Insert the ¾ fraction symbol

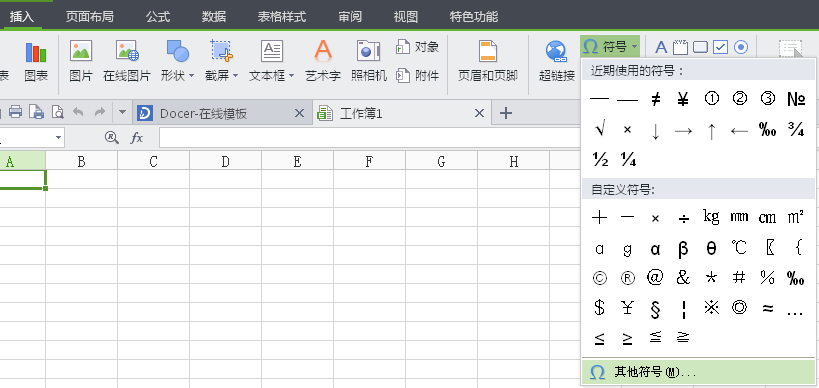[795, 129]
